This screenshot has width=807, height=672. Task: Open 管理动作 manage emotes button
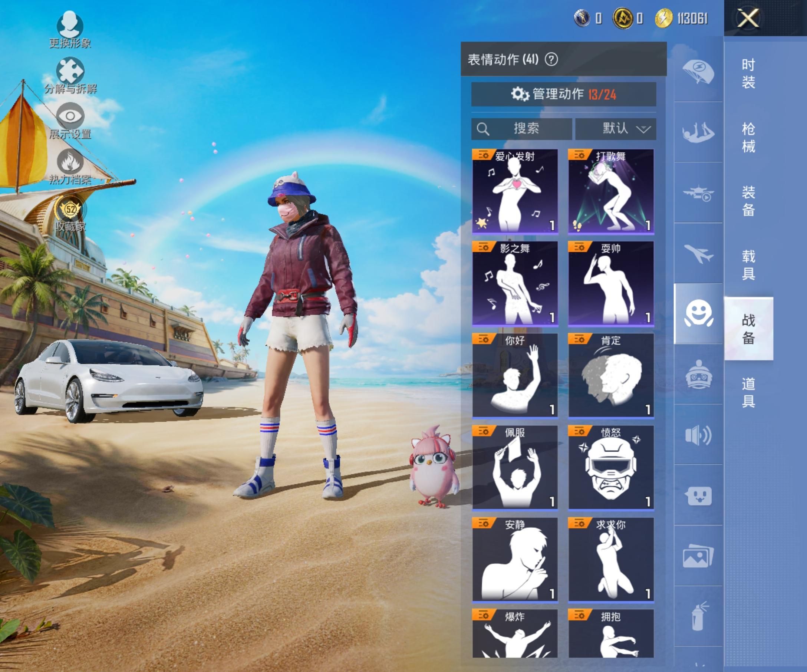(563, 94)
